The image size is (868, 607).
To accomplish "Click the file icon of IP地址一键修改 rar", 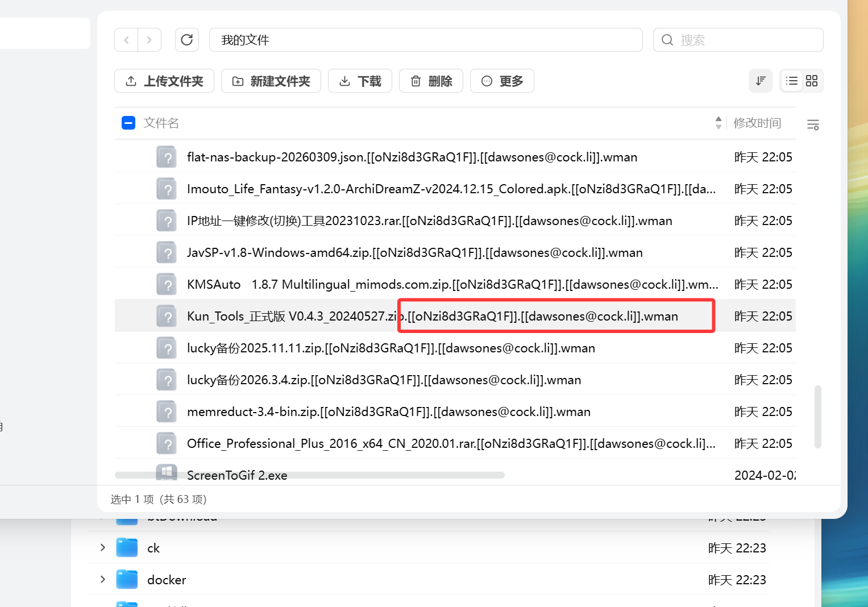I will pyautogui.click(x=167, y=221).
